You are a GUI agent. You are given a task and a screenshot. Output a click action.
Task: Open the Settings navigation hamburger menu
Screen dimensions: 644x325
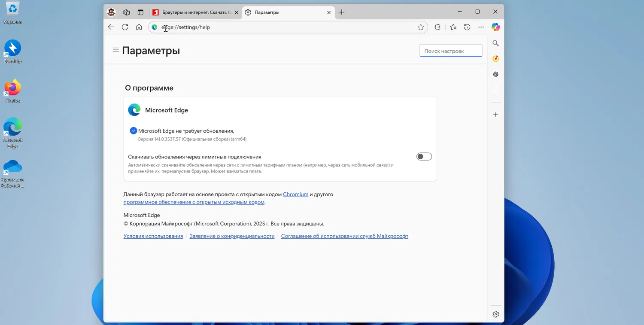tap(115, 50)
